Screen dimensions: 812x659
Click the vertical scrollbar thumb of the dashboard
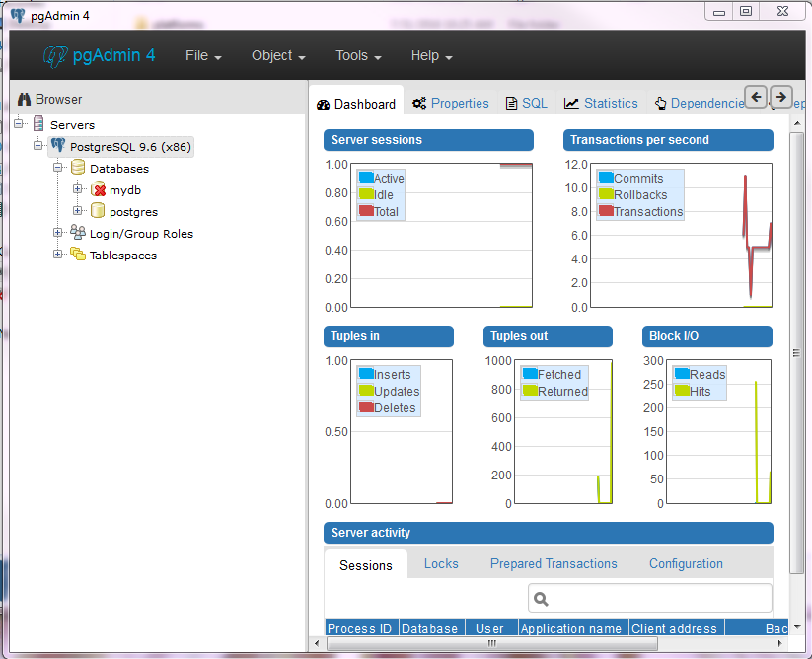796,352
